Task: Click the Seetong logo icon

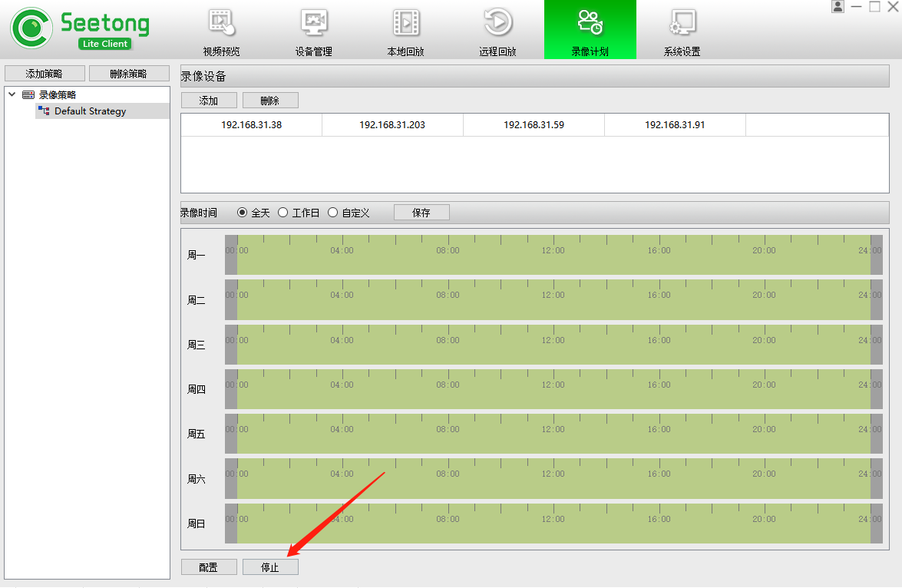Action: point(31,28)
